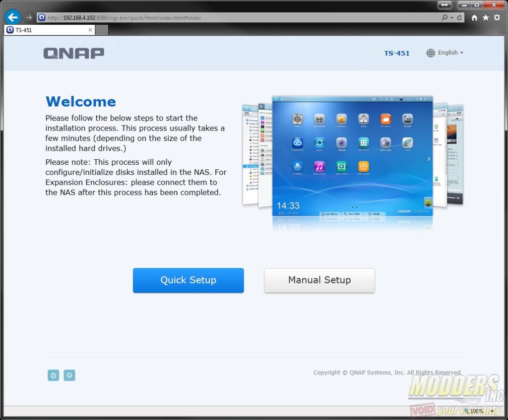The image size is (508, 420).
Task: Click the Music Station icon in preview
Action: point(319,167)
